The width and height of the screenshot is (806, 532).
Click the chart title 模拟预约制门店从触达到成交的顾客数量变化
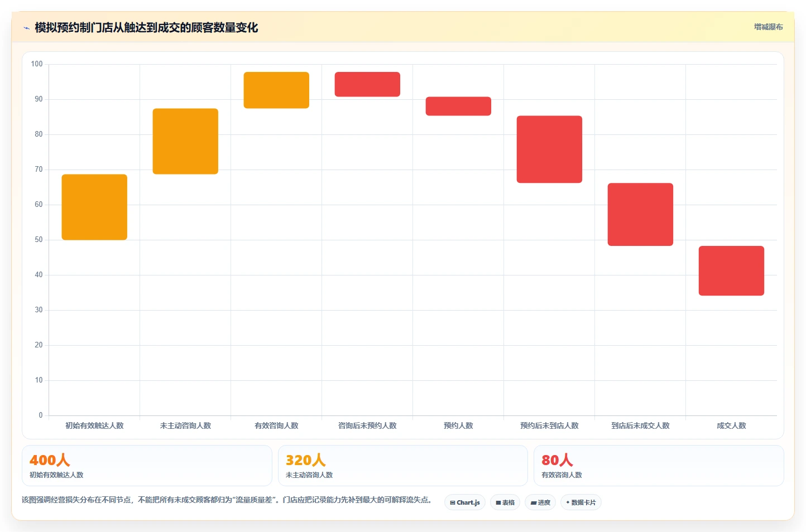pos(146,27)
